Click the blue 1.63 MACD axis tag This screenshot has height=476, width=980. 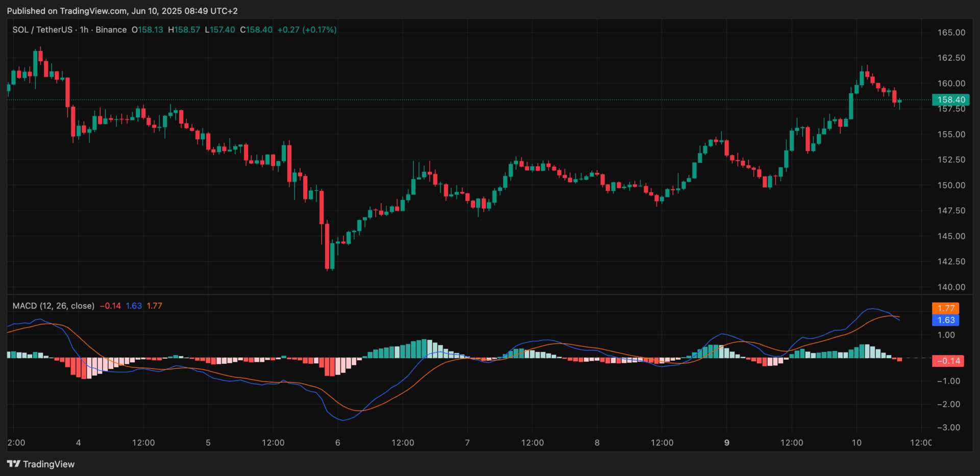pos(945,320)
